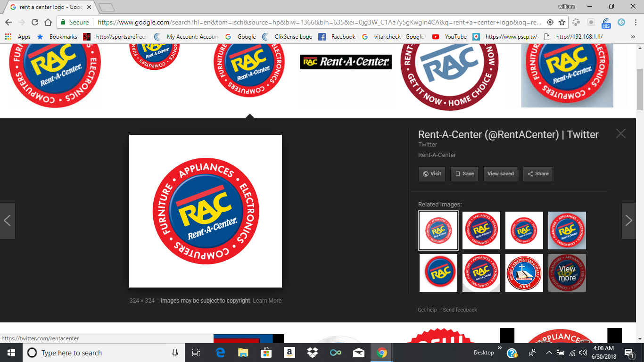Open the black Rent-A-Center banner result
This screenshot has height=362, width=644.
(346, 62)
